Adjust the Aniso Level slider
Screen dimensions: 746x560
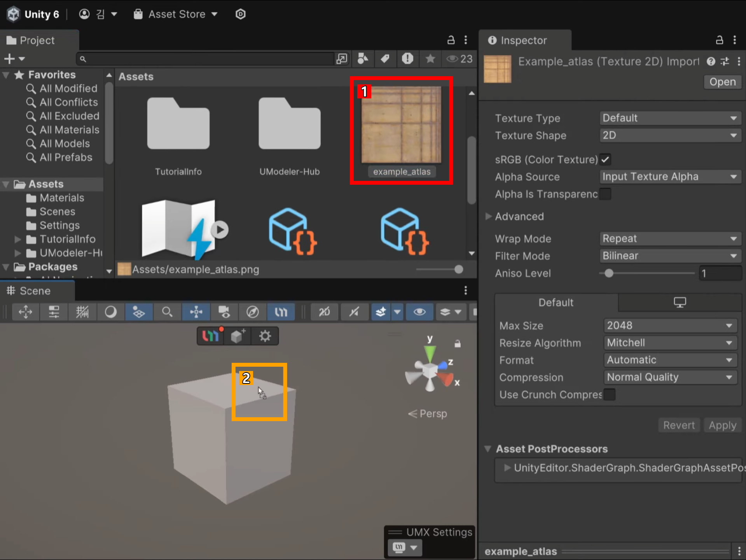tap(647, 273)
